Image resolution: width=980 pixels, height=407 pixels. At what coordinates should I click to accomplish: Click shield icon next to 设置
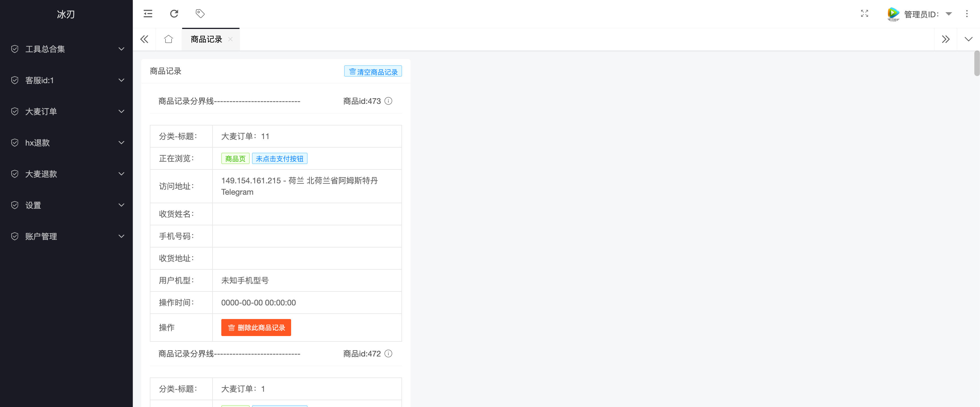click(15, 205)
